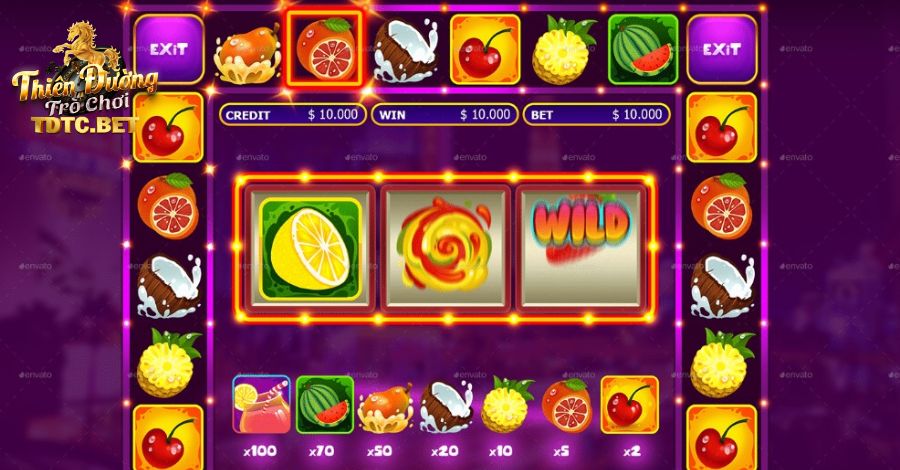The image size is (900, 470).
Task: Click the WIN amount display
Action: tap(445, 115)
